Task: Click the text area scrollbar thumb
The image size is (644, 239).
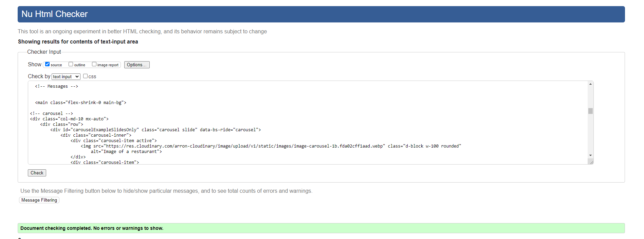Action: (591, 111)
